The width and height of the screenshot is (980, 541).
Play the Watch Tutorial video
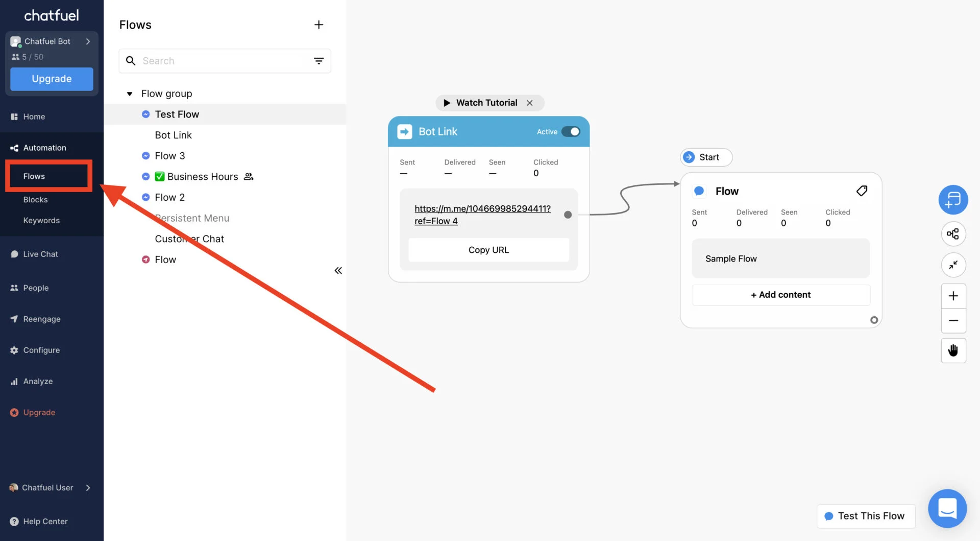pyautogui.click(x=447, y=103)
